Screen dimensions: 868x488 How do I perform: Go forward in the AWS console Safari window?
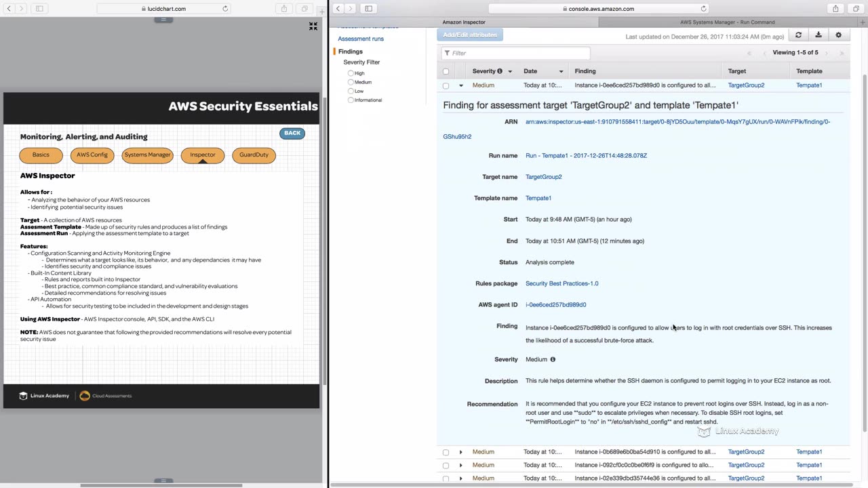point(351,9)
